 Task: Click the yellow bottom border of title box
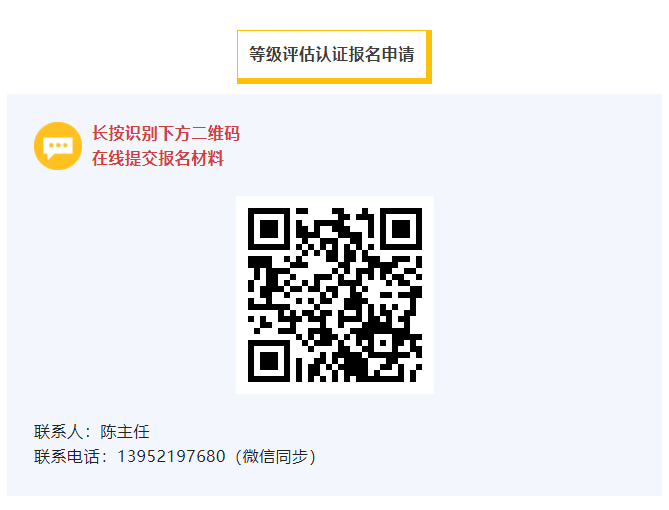point(334,81)
